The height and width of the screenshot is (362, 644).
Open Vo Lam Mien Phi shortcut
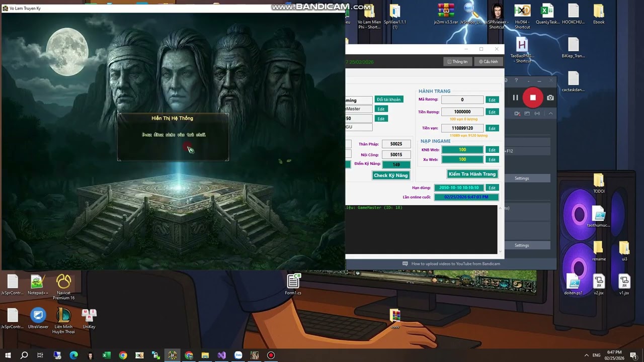(x=369, y=17)
